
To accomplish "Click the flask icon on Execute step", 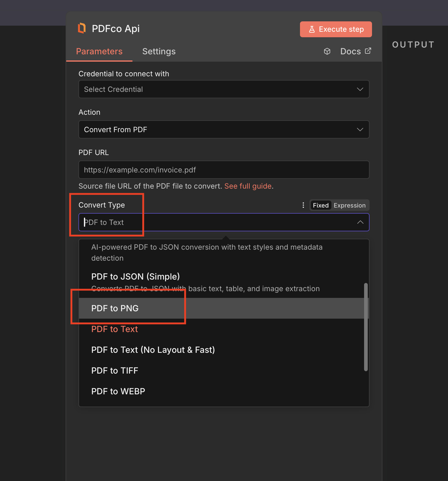I will tap(312, 29).
